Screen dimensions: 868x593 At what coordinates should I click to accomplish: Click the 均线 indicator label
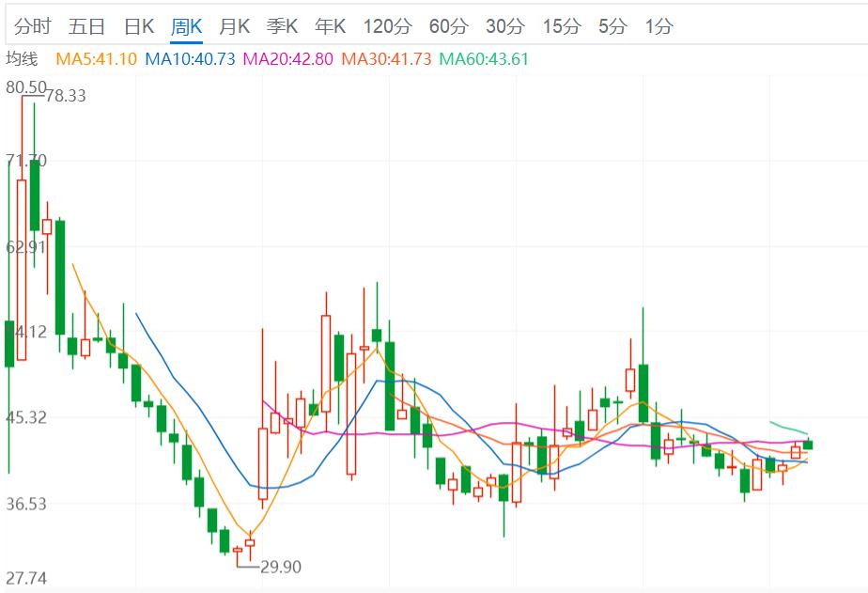click(x=23, y=58)
